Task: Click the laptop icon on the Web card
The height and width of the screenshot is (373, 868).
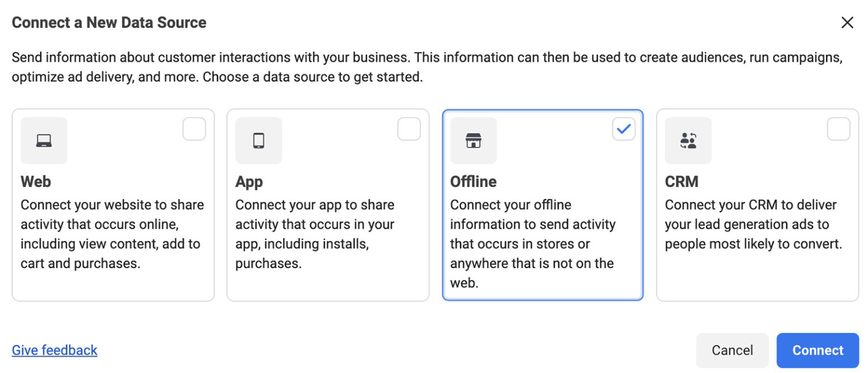Action: (44, 141)
